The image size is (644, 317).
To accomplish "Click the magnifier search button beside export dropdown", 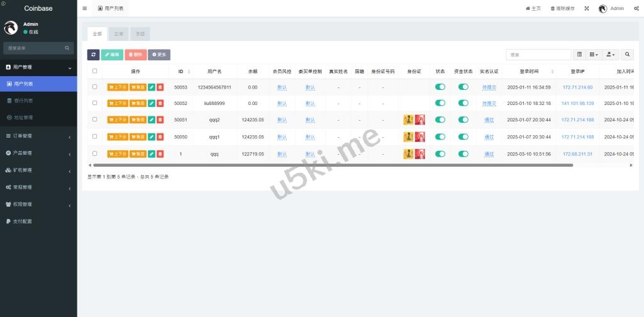I will coord(628,55).
